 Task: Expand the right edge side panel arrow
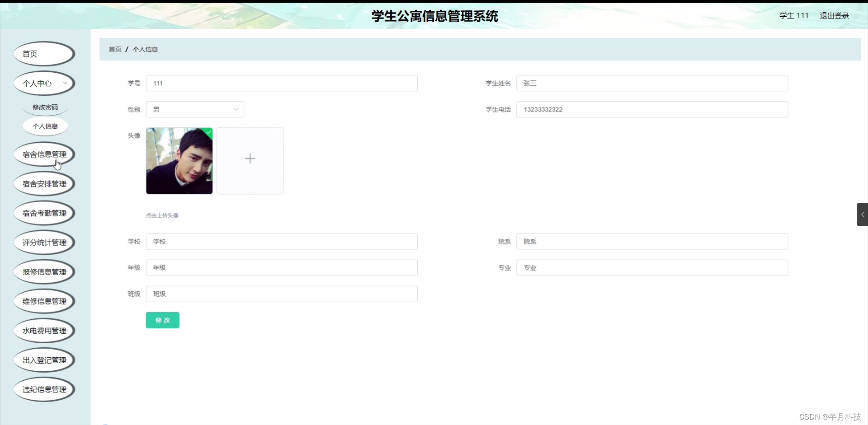tap(863, 214)
